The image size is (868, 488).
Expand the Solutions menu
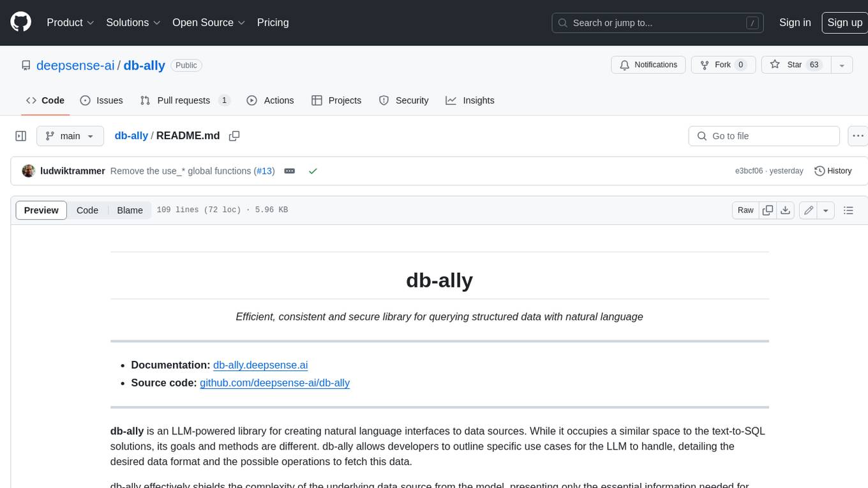(133, 22)
